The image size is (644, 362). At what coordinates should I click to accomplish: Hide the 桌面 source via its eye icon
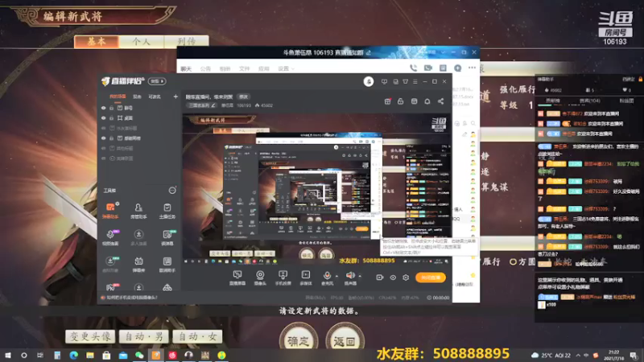[x=104, y=118]
